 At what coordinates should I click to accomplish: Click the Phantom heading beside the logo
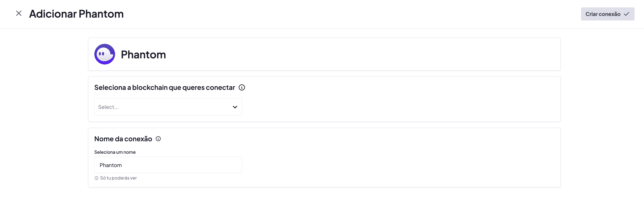pyautogui.click(x=143, y=55)
